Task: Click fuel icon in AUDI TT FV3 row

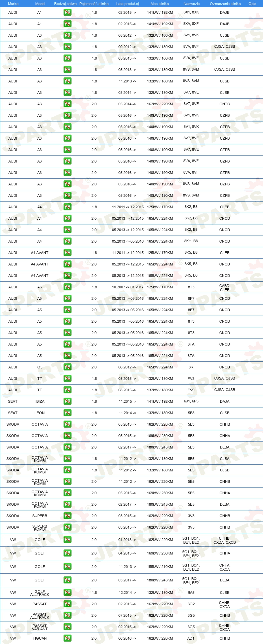Action: point(67,379)
